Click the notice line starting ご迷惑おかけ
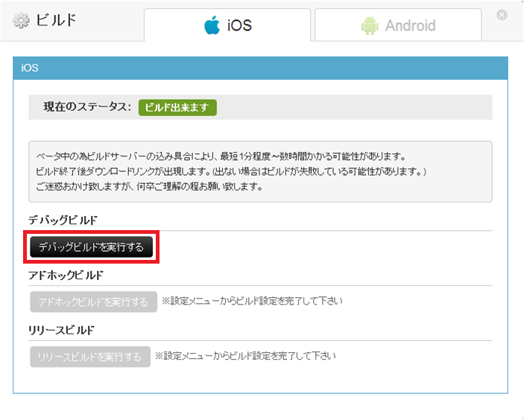Image resolution: width=524 pixels, height=420 pixels. pos(149,186)
